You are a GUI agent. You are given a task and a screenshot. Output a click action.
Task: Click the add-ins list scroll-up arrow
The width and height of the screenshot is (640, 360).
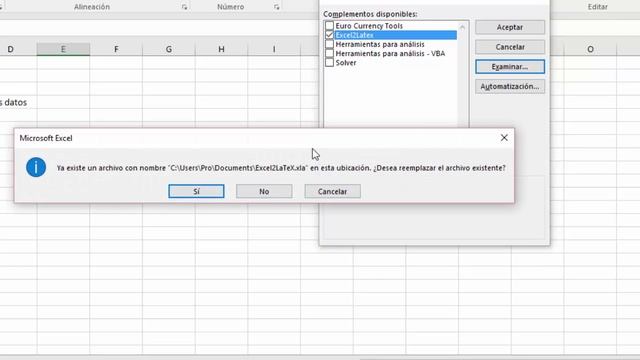coord(462,27)
